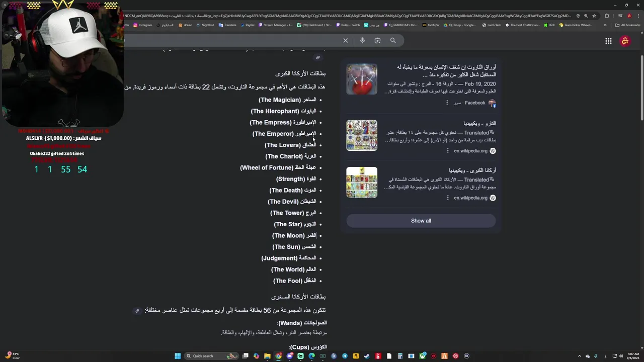The height and width of the screenshot is (362, 644).
Task: Select the text "(The Magician)"
Action: click(280, 100)
